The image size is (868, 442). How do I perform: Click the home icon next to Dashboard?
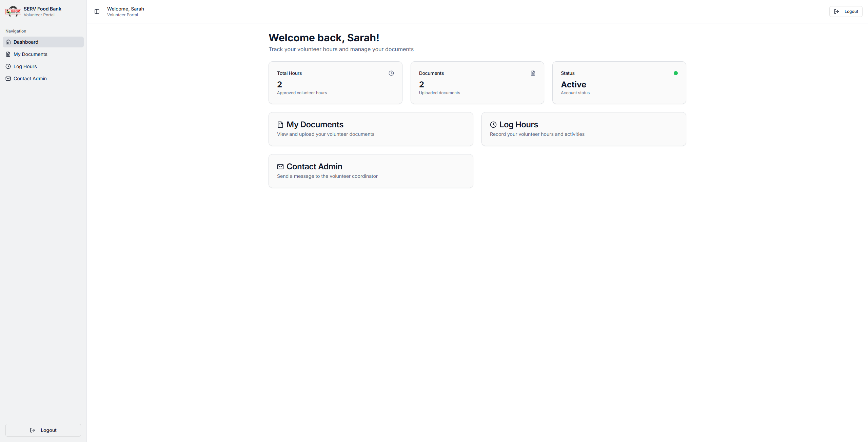click(x=8, y=42)
